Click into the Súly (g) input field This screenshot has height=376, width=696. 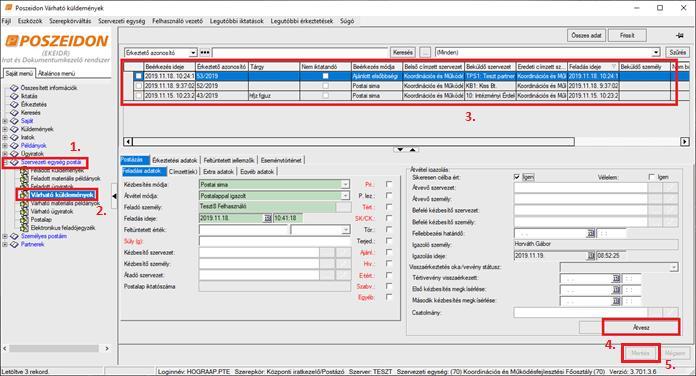[x=275, y=241]
